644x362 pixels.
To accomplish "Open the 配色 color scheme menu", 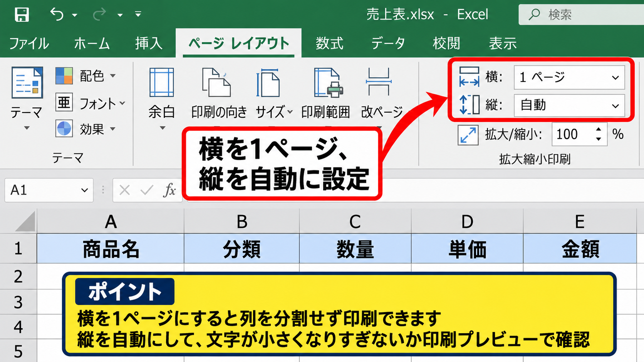I will click(86, 76).
